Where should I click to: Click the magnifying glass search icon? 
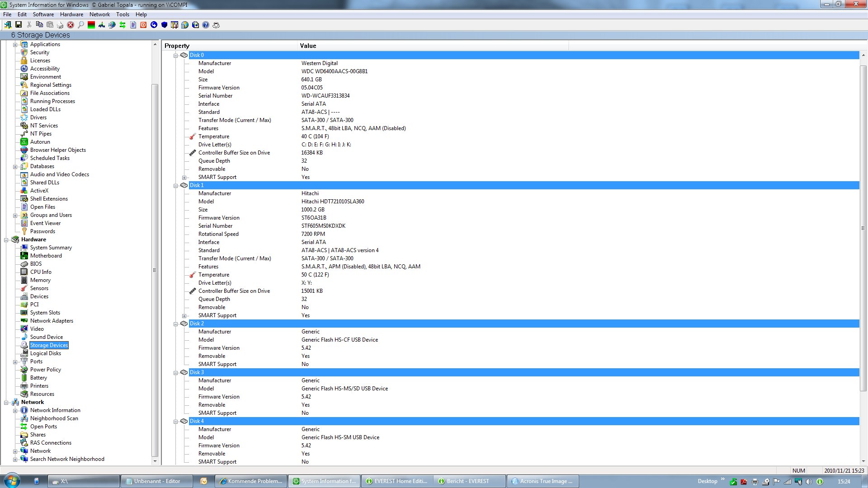[81, 25]
